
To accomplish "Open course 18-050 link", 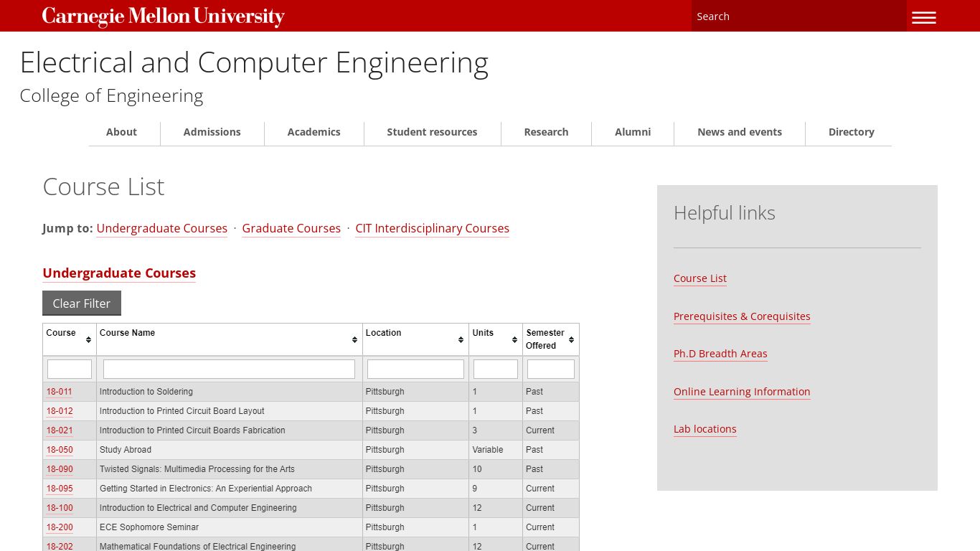I will coord(60,450).
